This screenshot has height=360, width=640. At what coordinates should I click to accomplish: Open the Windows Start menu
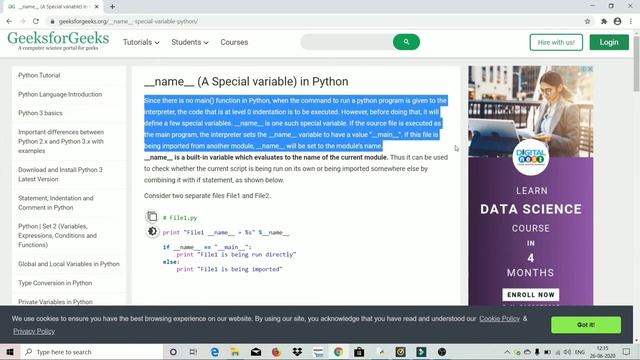(x=10, y=352)
